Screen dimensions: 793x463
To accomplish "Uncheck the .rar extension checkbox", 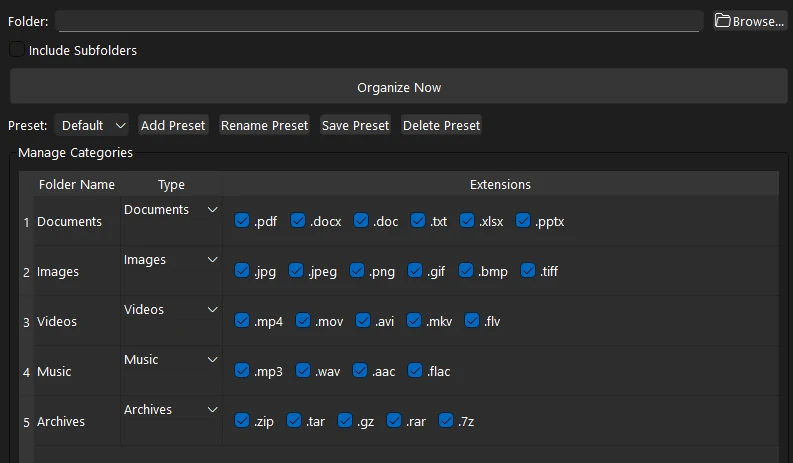I will (x=393, y=420).
